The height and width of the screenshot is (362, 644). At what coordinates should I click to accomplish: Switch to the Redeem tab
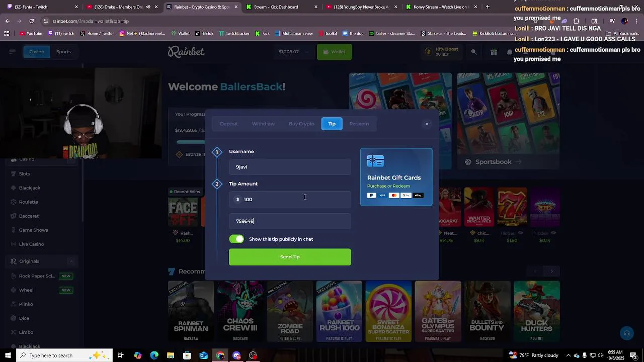tap(359, 124)
